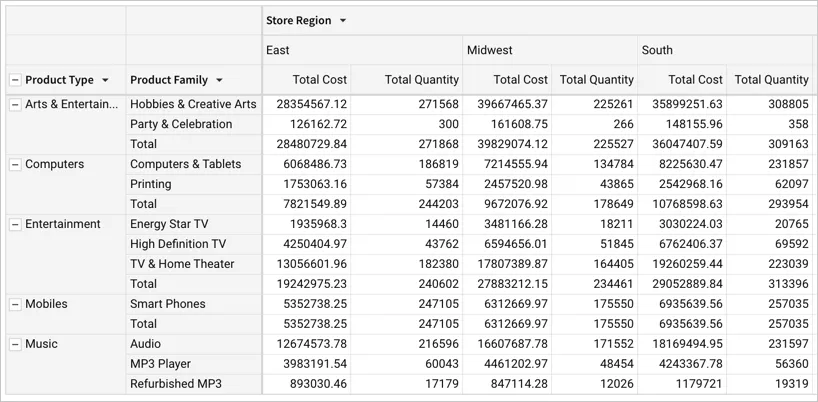Click cell value 271568

438,104
